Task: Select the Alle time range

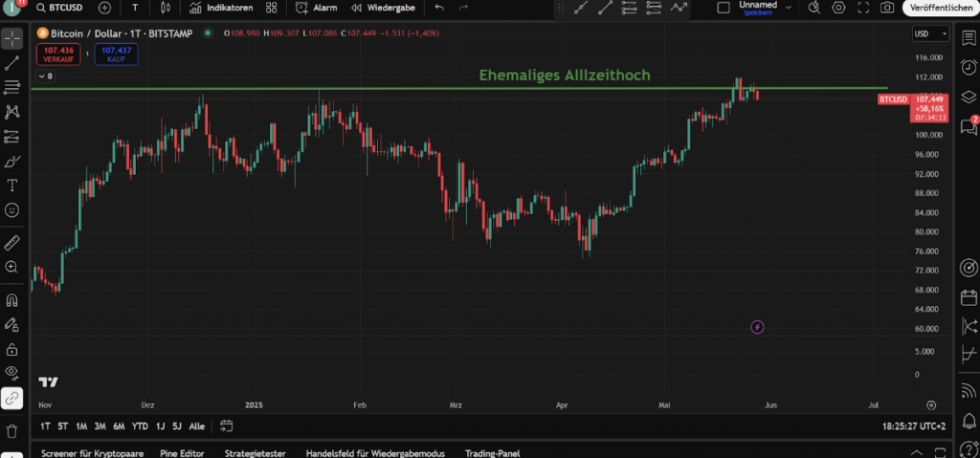Action: 196,426
